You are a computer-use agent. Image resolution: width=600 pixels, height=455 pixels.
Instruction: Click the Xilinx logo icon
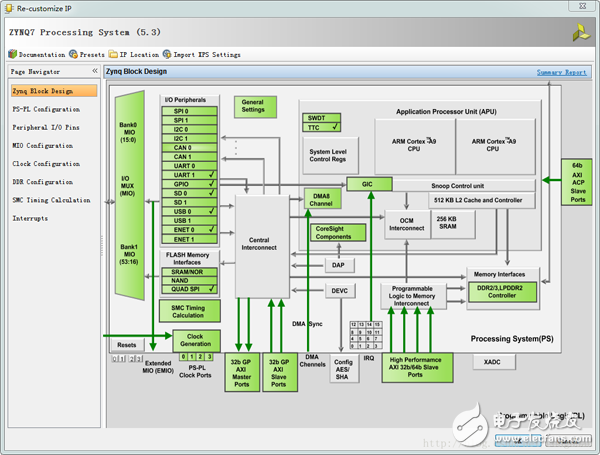[x=579, y=33]
